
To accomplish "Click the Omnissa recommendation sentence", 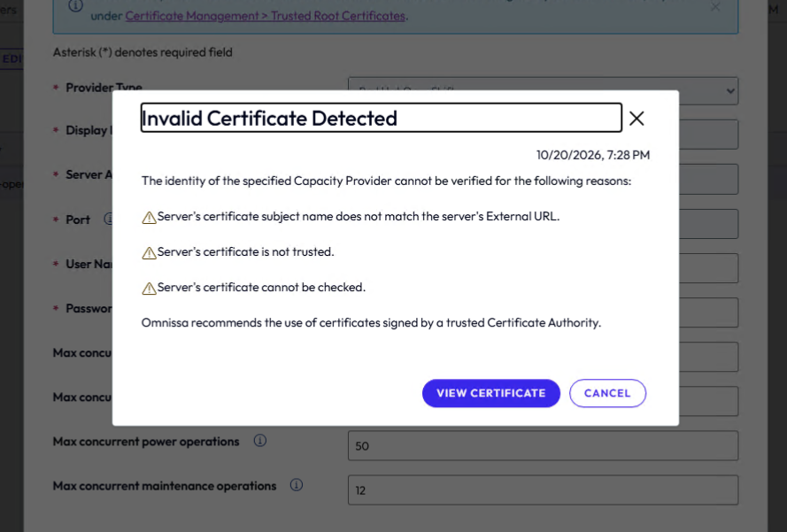I will 371,323.
